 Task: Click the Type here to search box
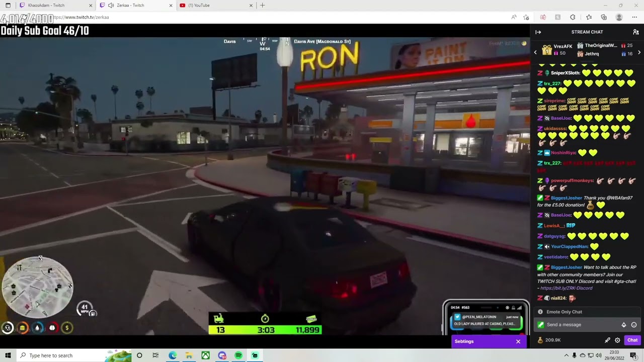74,355
